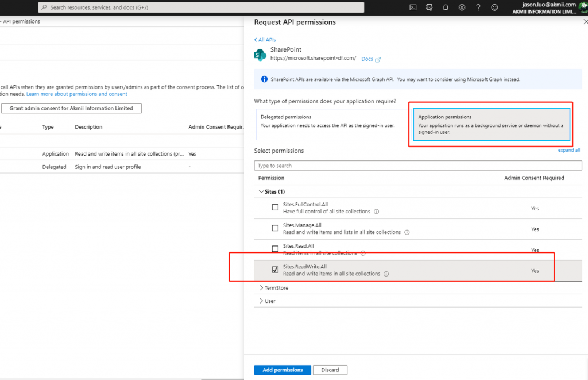Click info icon beside Sites.Manage.All description
The image size is (588, 380).
pyautogui.click(x=407, y=232)
